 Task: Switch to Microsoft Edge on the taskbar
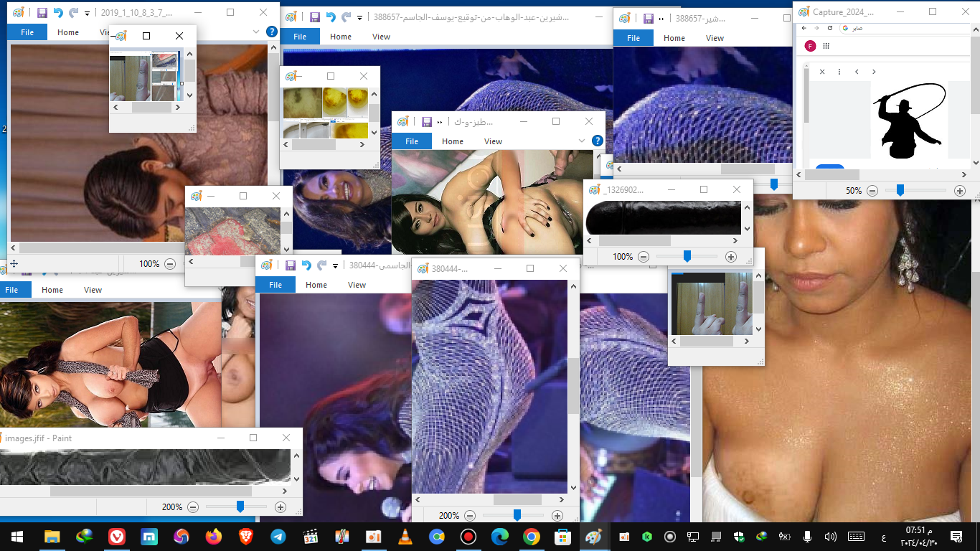click(x=499, y=537)
